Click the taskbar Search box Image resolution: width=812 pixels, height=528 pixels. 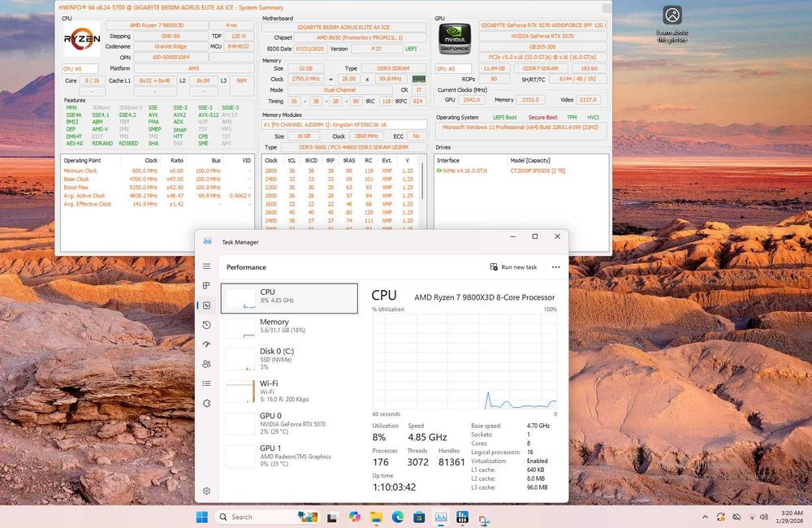point(268,517)
